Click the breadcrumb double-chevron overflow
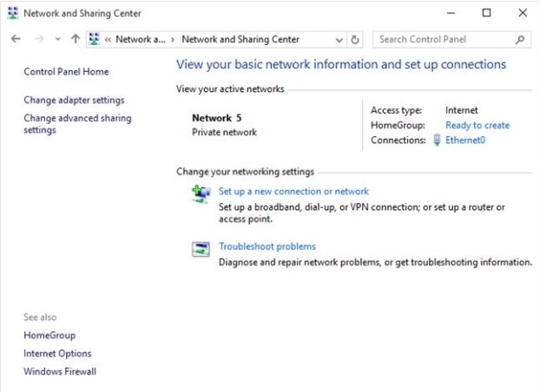The height and width of the screenshot is (392, 540). point(108,40)
